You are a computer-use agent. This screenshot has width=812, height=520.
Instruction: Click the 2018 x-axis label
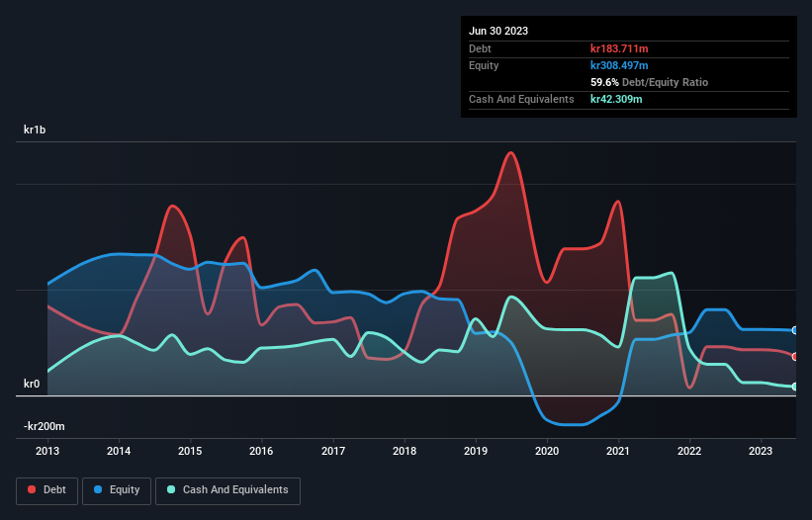click(x=405, y=451)
